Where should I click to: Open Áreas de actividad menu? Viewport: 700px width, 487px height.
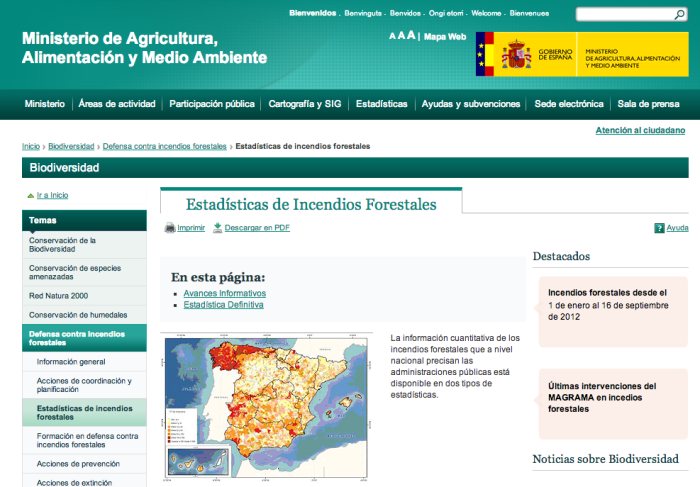(117, 104)
